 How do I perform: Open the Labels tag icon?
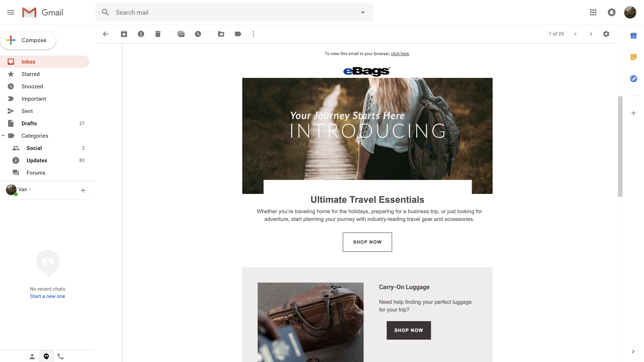[238, 34]
